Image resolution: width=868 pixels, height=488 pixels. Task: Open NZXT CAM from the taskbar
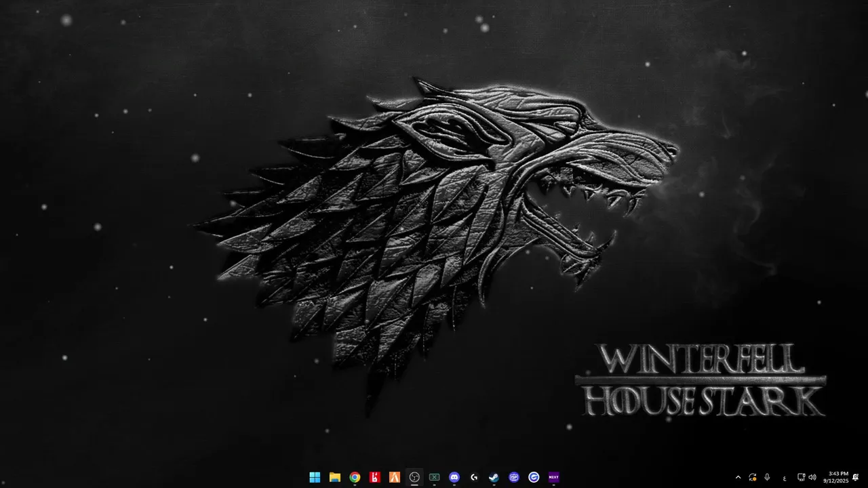[x=553, y=477]
